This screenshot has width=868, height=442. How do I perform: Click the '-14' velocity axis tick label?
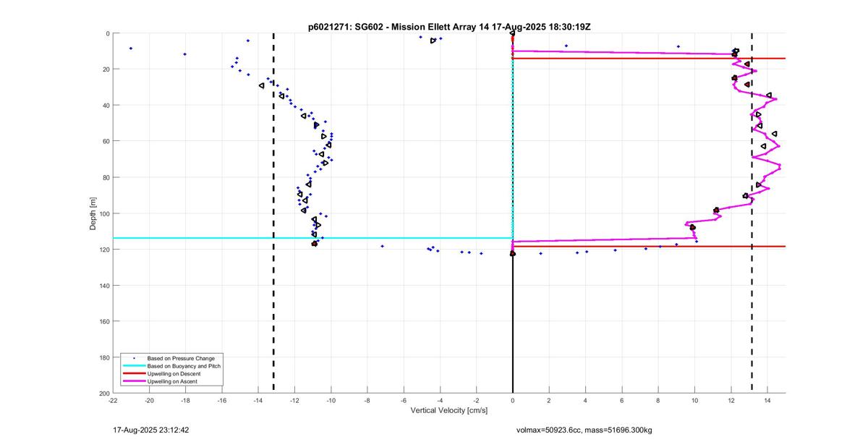258,400
